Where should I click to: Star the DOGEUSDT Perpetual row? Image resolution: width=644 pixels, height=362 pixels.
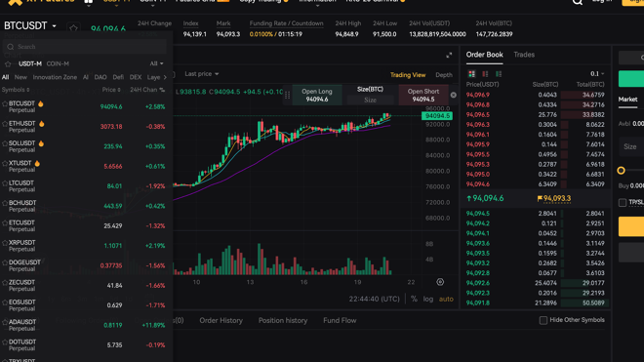5,262
